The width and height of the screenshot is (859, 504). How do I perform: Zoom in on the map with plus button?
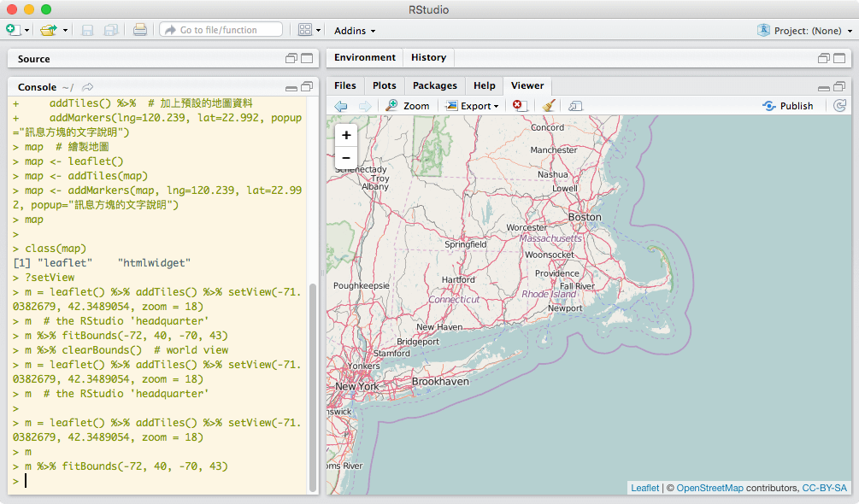345,135
